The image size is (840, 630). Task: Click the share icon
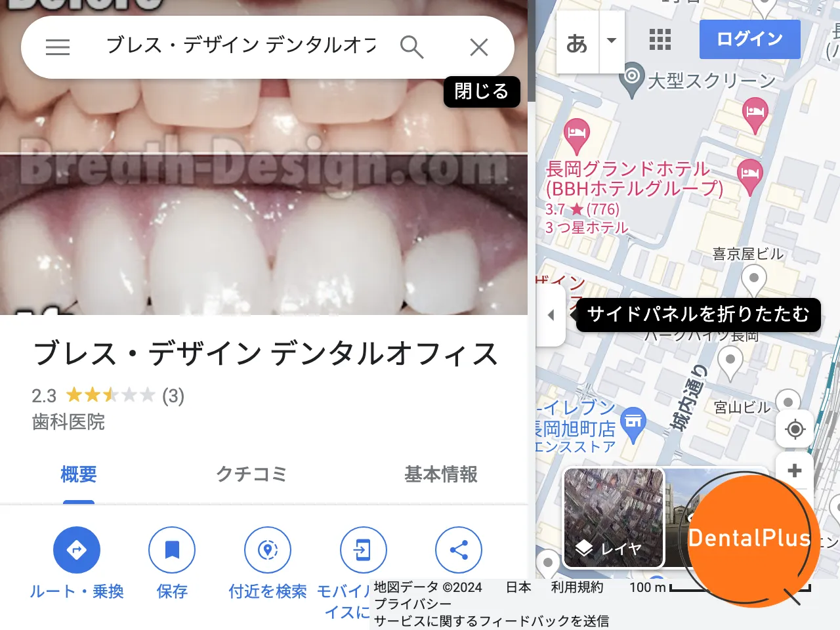[x=459, y=550]
